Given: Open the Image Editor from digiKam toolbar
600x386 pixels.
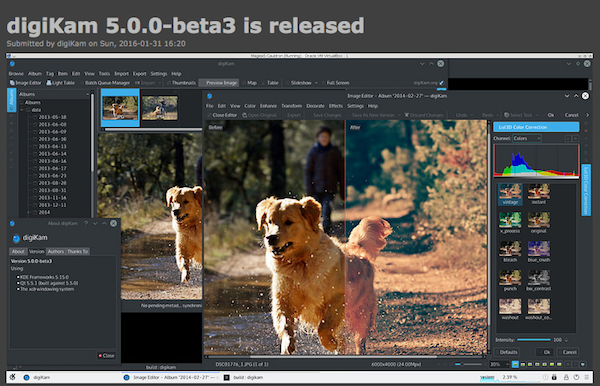Looking at the screenshot, I should (25, 83).
